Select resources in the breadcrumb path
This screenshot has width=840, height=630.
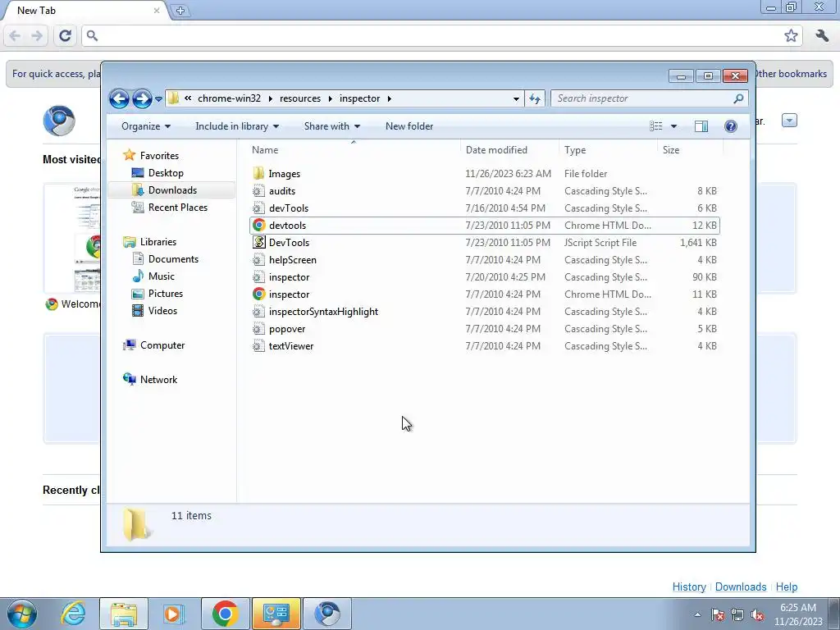click(300, 98)
